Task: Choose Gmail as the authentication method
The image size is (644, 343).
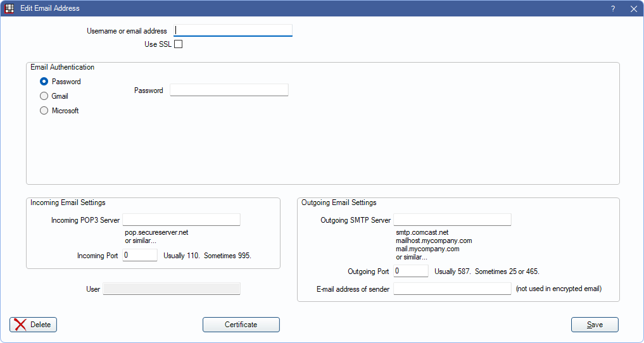Action: [x=44, y=96]
